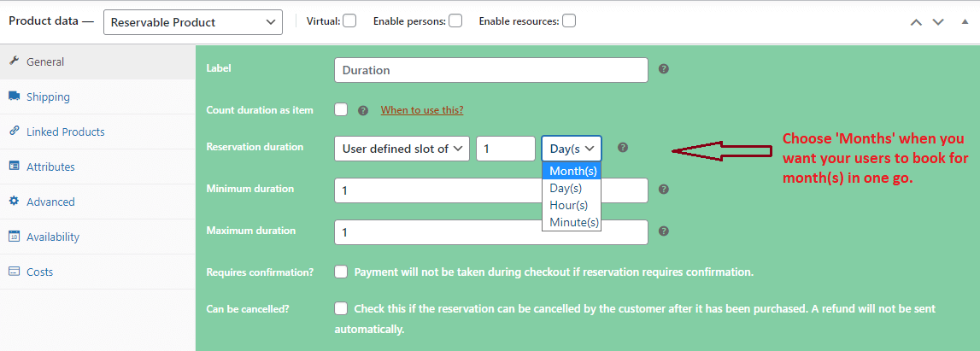Click the Label text input field
This screenshot has height=351, width=980.
(x=491, y=70)
